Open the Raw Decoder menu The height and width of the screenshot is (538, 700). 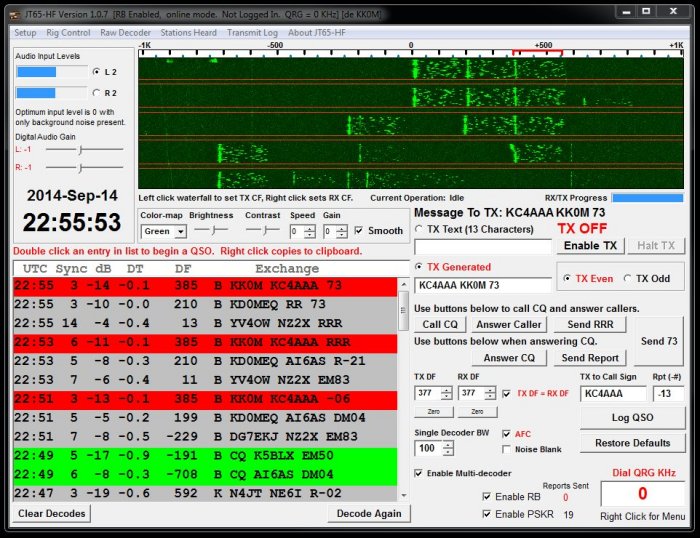point(125,33)
